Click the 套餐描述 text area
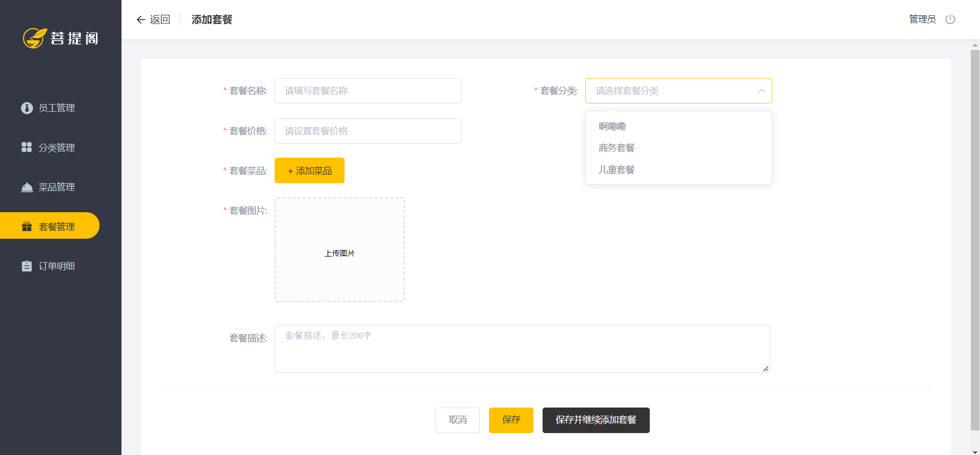The width and height of the screenshot is (980, 455). pos(522,349)
